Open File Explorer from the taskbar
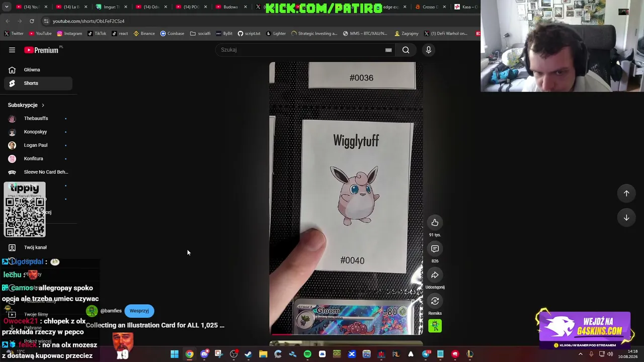This screenshot has height=362, width=644. 263,354
